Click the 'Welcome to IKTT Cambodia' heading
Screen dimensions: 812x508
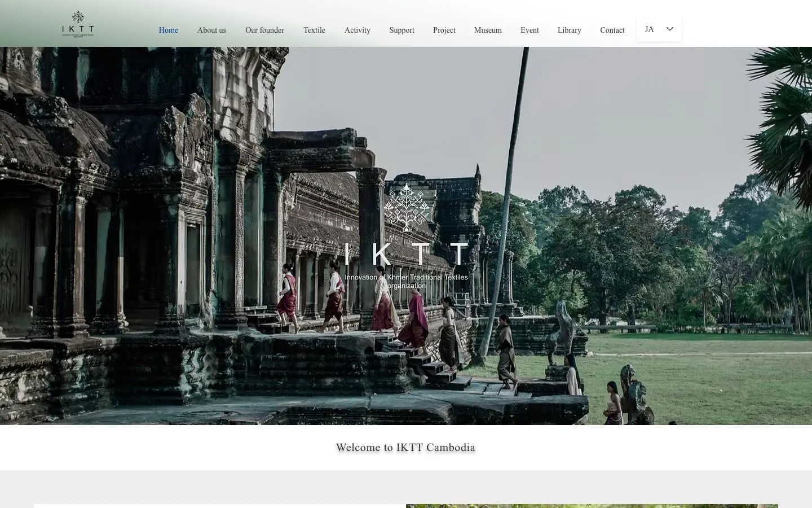[x=406, y=448]
